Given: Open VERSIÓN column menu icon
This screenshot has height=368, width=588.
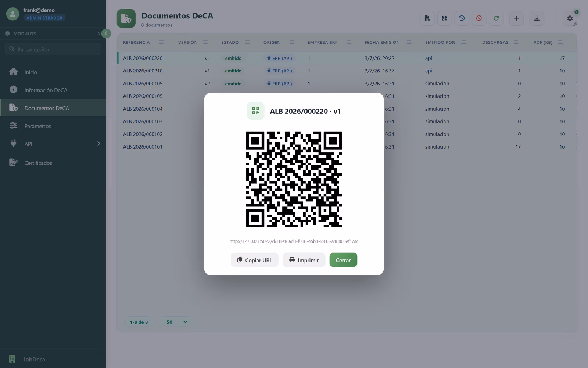Looking at the screenshot, I should (205, 42).
